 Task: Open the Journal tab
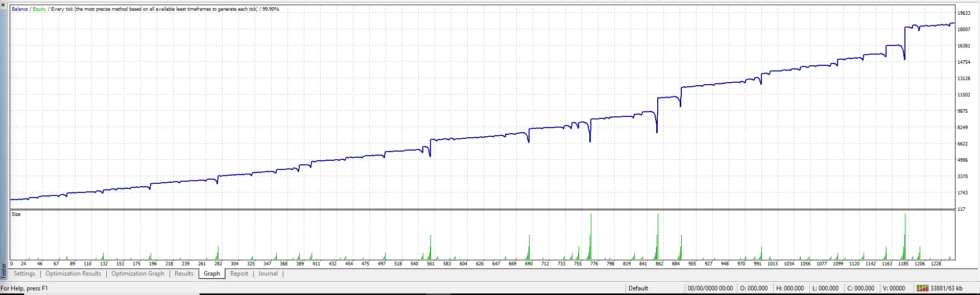pyautogui.click(x=268, y=274)
